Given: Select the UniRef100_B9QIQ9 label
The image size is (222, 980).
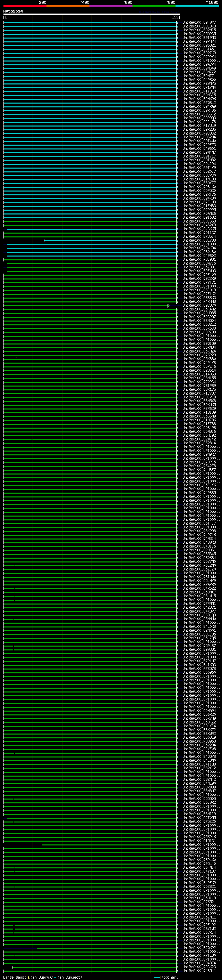Looking at the screenshot, I should point(199,343).
